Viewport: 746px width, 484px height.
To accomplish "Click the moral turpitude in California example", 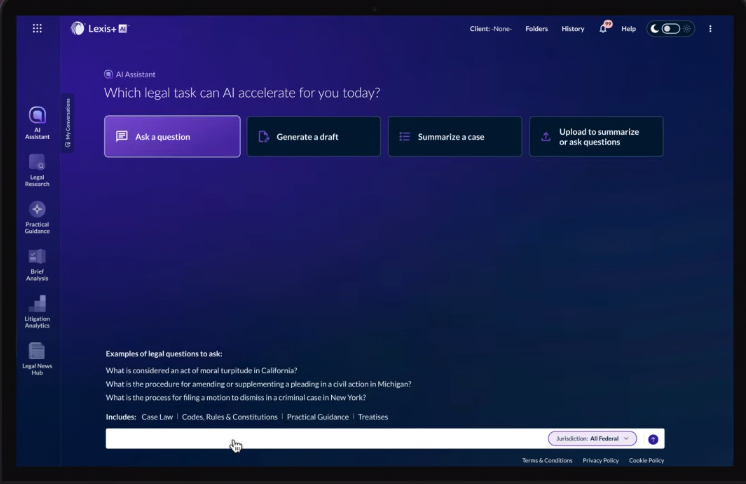I will click(201, 370).
